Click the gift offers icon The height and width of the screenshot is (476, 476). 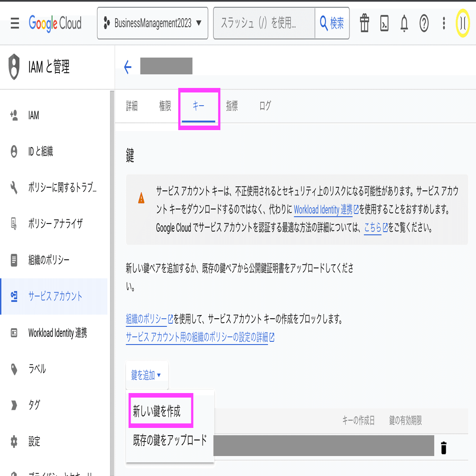pos(364,24)
